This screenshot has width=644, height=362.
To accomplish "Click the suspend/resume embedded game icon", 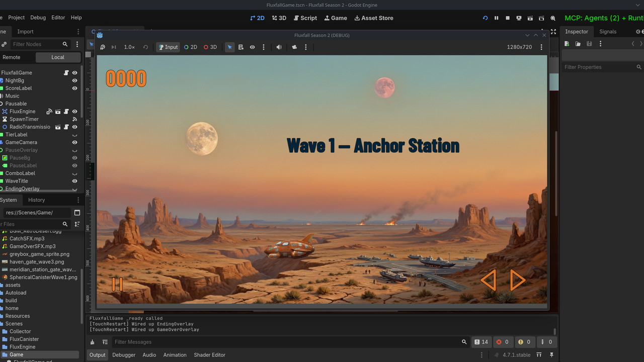I will tap(103, 47).
